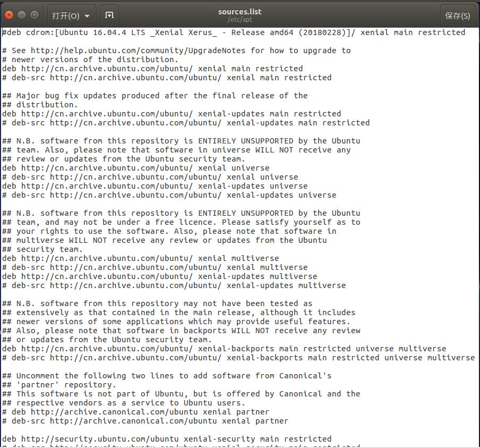This screenshot has width=480, height=448.
Task: Place cursor on the '#deb cdrom:[Ubuntu 16.04.4' line
Action: [234, 32]
